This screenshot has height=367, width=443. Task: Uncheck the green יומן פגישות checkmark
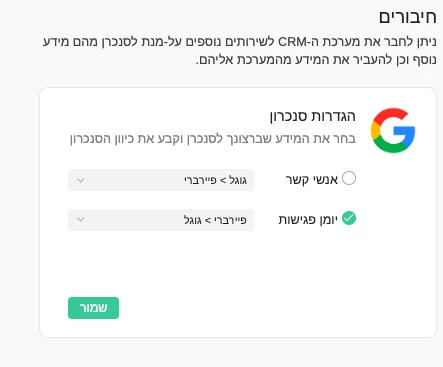coord(349,218)
